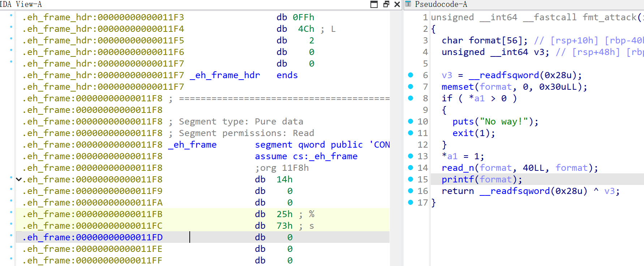This screenshot has height=266, width=644.
Task: Switch to the Pseudocode-A tab
Action: (x=441, y=4)
